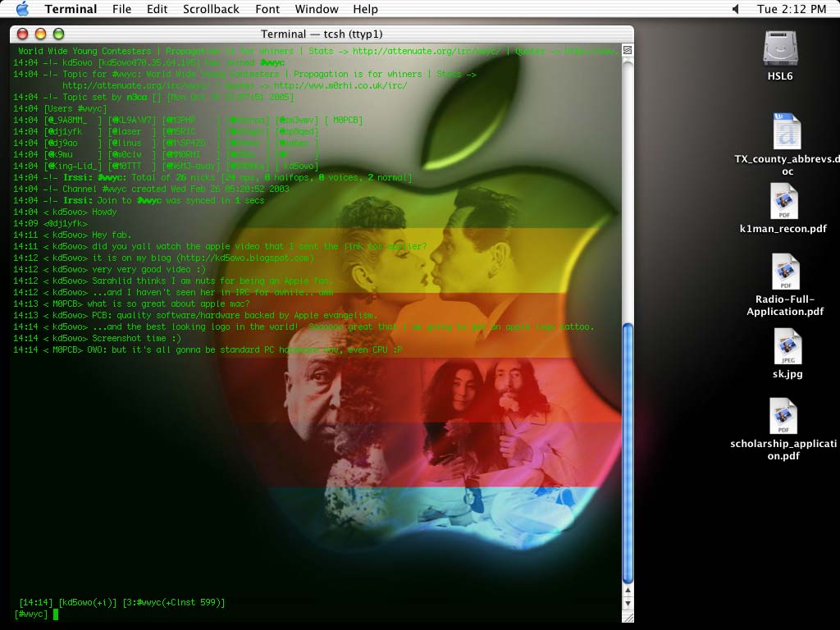Image resolution: width=840 pixels, height=630 pixels.
Task: Click the irssi status bar [3:#wwyc(+Clnst 599)]
Action: pos(174,602)
